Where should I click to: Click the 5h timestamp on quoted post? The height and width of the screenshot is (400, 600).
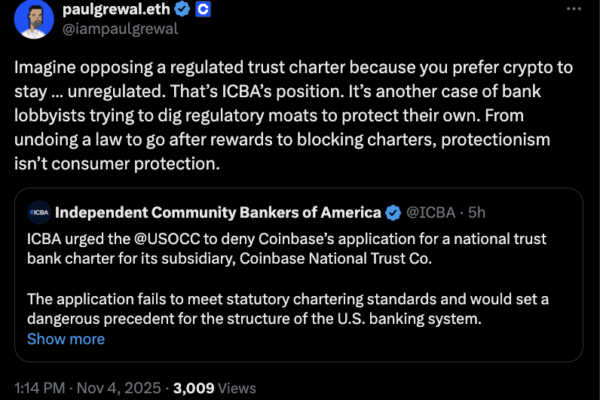478,212
